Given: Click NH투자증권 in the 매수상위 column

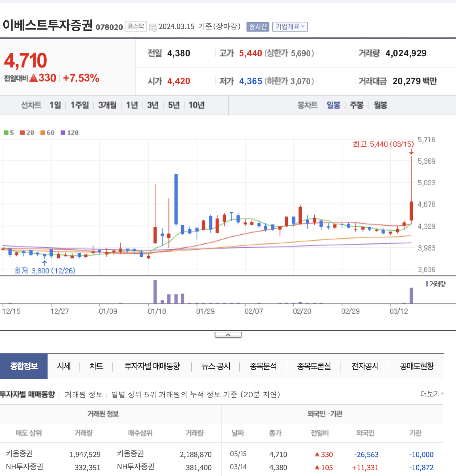Looking at the screenshot, I should pyautogui.click(x=135, y=467).
